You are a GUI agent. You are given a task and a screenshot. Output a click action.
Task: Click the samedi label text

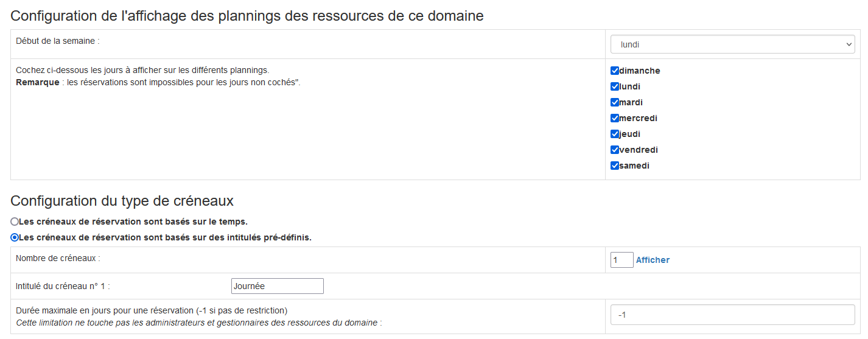(634, 166)
